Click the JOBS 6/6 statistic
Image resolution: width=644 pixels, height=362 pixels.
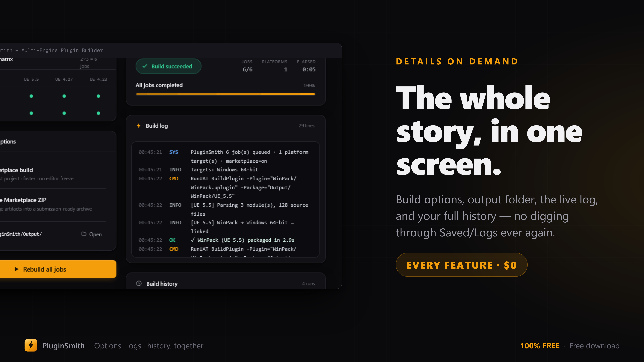pyautogui.click(x=247, y=66)
